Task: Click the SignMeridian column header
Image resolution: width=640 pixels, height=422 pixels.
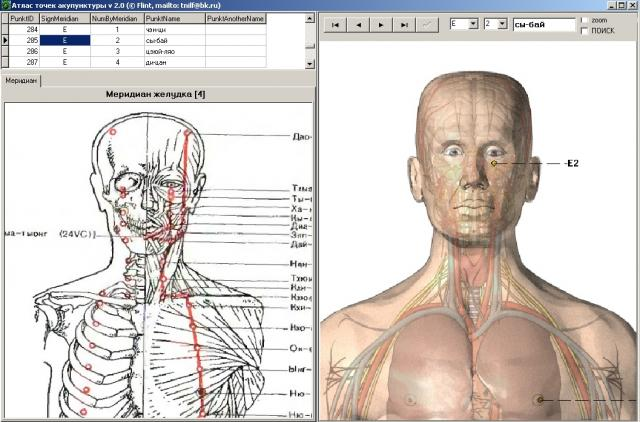Action: click(63, 18)
